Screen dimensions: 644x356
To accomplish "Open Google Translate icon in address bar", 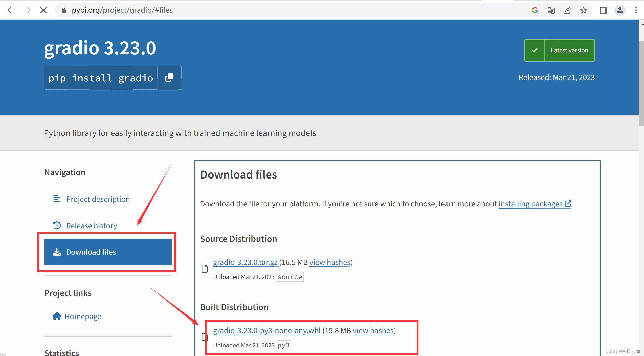I will (x=551, y=10).
